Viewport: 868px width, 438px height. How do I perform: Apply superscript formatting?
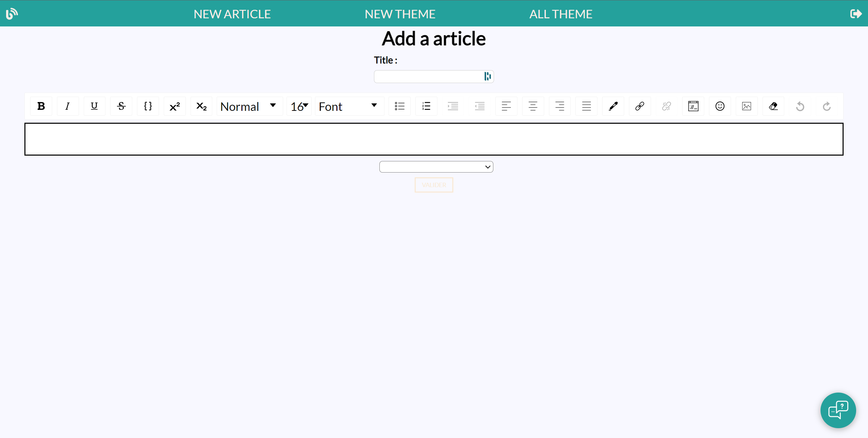pyautogui.click(x=174, y=106)
